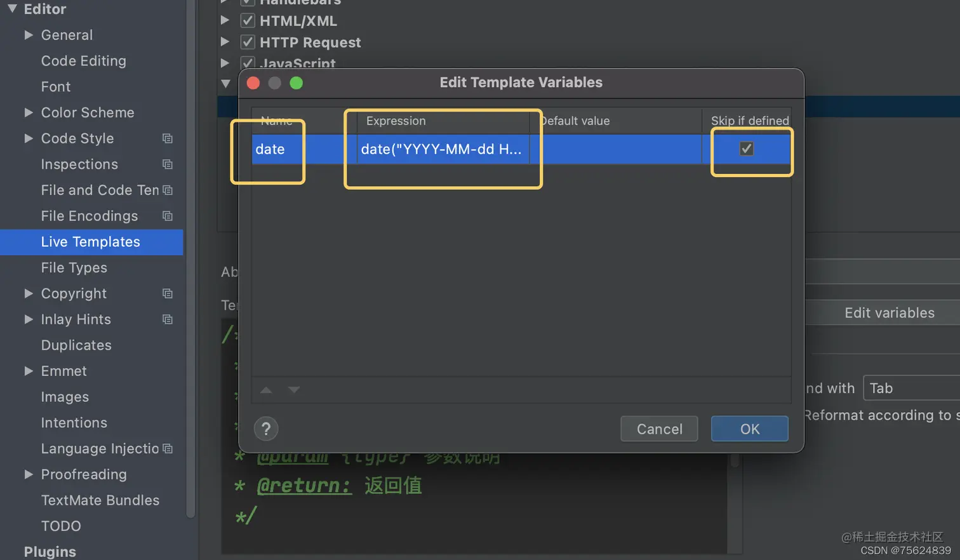Click the Skip if defined column header
960x560 pixels.
pyautogui.click(x=747, y=121)
